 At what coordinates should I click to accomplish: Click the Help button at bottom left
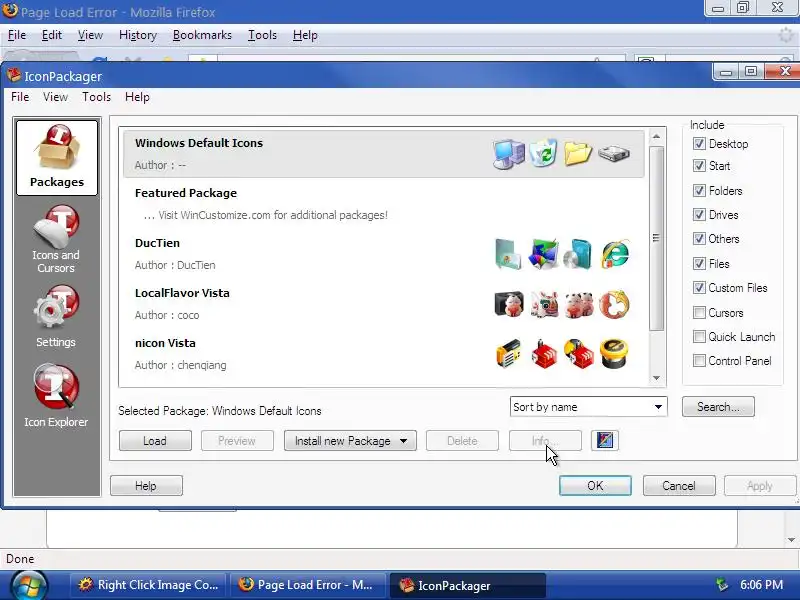coord(146,486)
